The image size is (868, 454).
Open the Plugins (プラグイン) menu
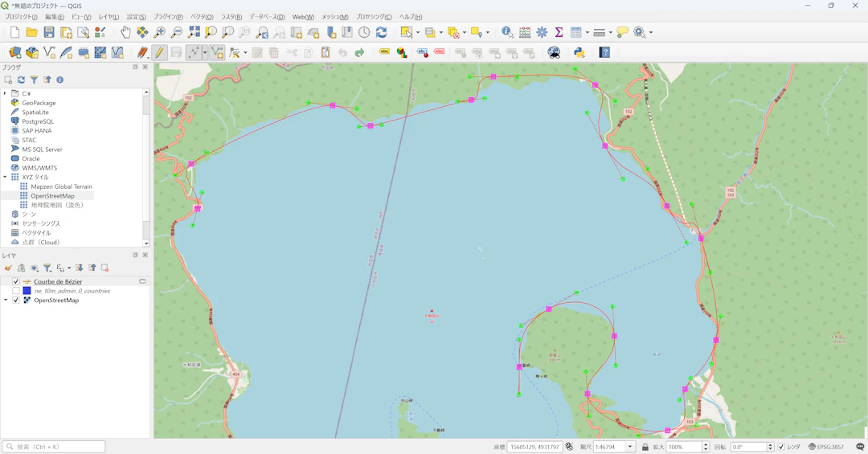coord(168,17)
